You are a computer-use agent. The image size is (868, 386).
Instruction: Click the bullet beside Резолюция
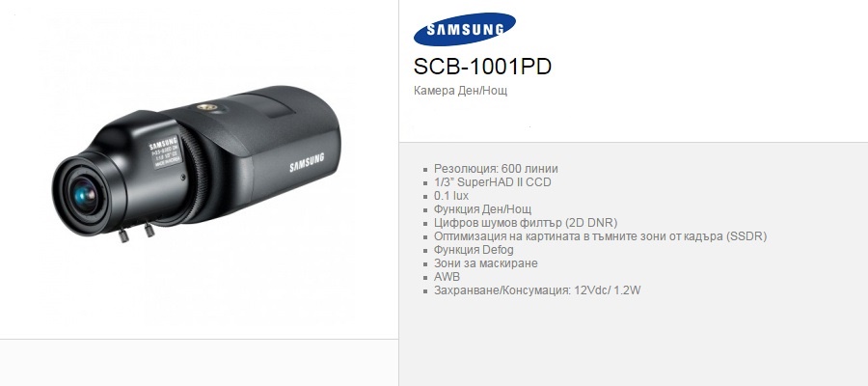pyautogui.click(x=425, y=170)
